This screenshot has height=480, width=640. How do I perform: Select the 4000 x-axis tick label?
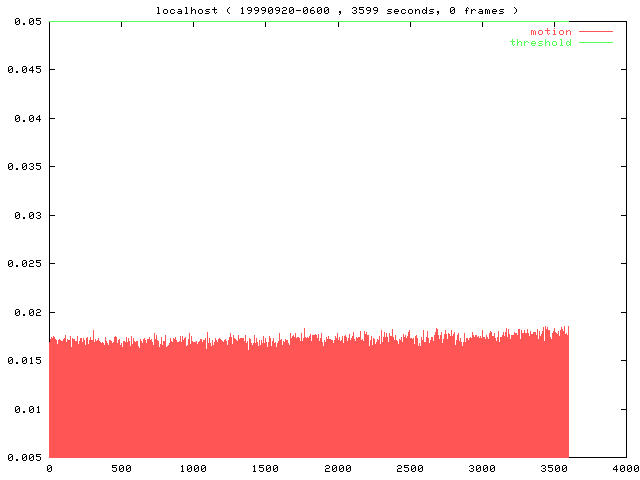coord(626,468)
